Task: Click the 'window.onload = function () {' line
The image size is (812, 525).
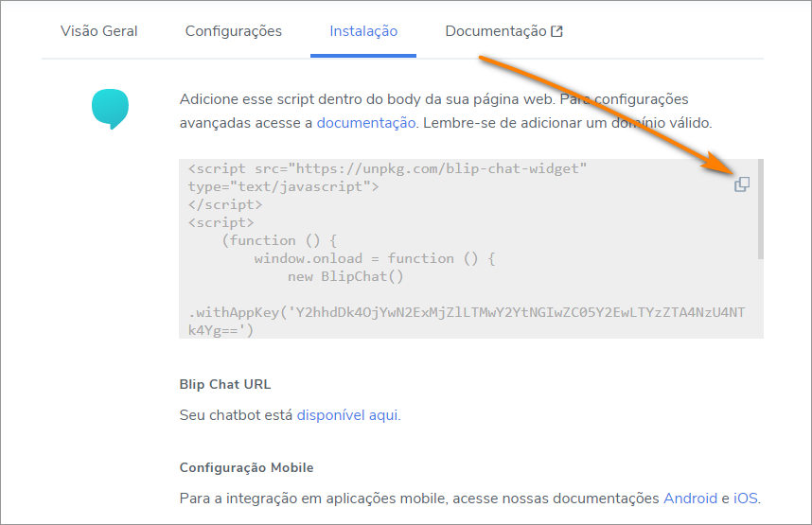Action: pos(375,258)
